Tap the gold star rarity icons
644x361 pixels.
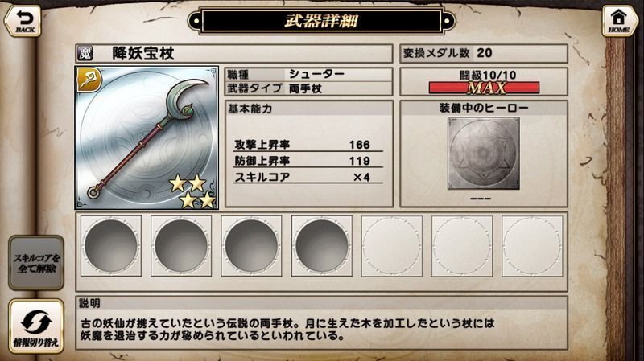pos(193,191)
